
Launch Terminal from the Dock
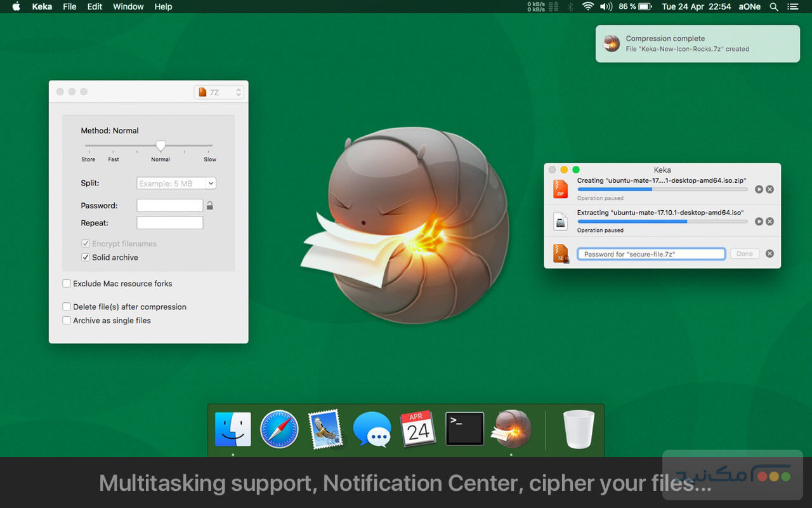[x=464, y=429]
